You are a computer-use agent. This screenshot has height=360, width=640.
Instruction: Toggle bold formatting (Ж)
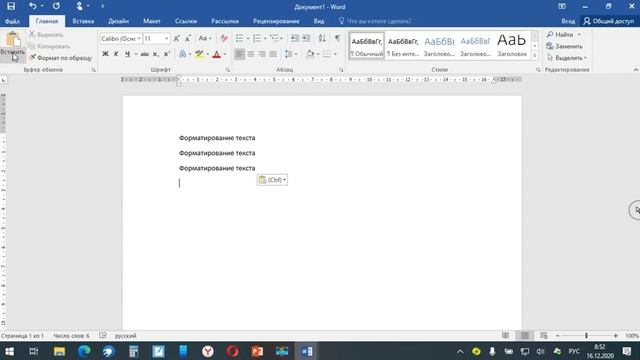tap(105, 54)
